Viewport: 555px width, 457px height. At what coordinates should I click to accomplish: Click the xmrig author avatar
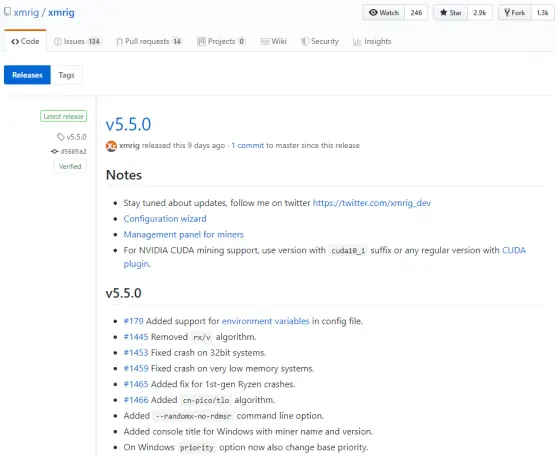(111, 146)
